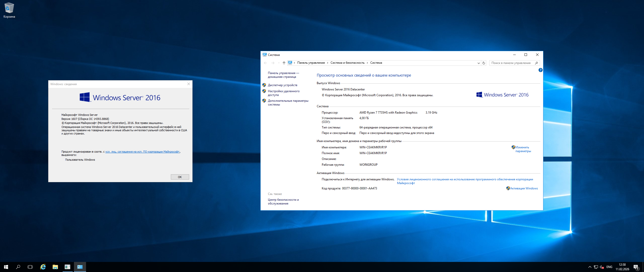
Task: Show hidden system tray icons chevron
Action: click(x=590, y=267)
